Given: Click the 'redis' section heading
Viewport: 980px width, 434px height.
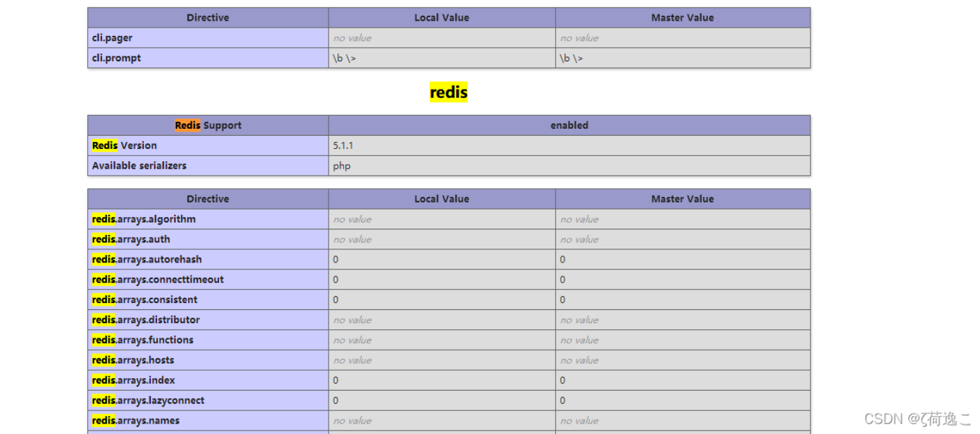Looking at the screenshot, I should coord(448,92).
